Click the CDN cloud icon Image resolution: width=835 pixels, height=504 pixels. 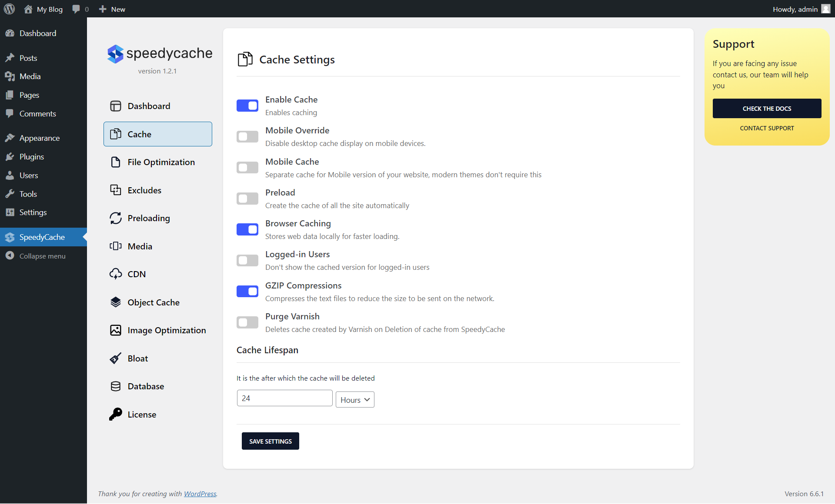coord(115,274)
